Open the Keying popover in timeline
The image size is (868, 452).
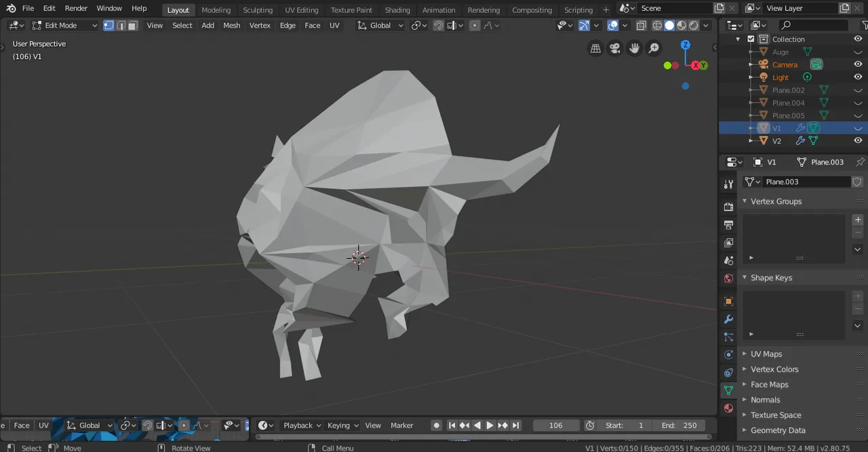(342, 426)
